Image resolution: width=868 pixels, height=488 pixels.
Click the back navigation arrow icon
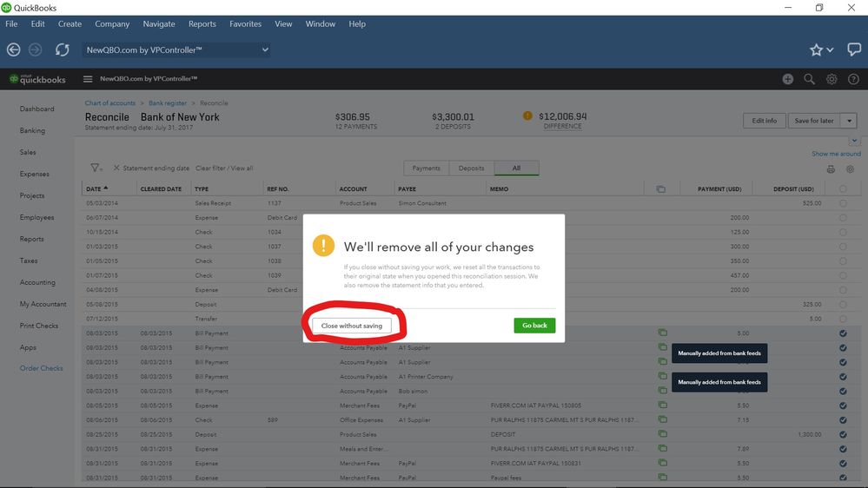(x=13, y=49)
